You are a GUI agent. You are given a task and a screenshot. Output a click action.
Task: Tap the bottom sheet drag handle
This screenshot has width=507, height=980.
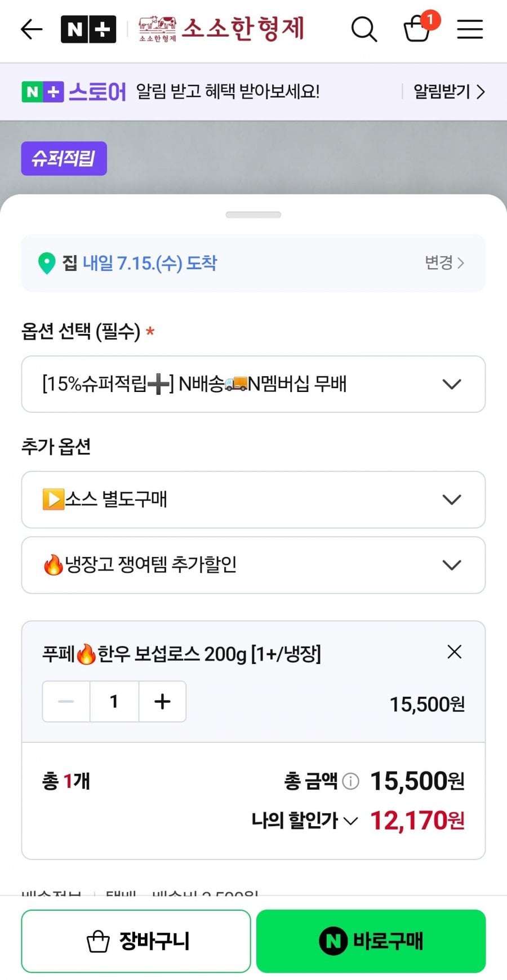253,215
